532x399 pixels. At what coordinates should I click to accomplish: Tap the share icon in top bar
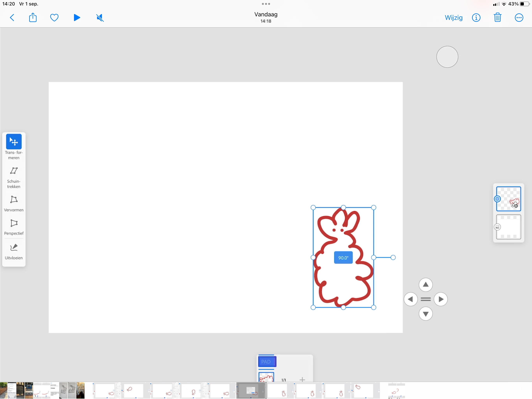[33, 18]
